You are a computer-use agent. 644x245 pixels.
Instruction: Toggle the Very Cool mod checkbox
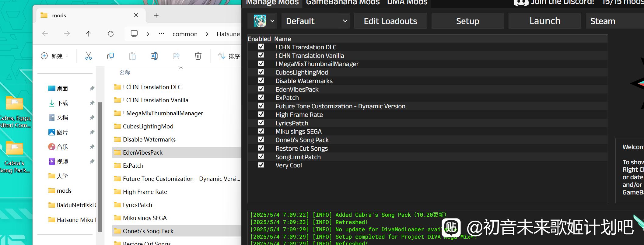coord(261,165)
